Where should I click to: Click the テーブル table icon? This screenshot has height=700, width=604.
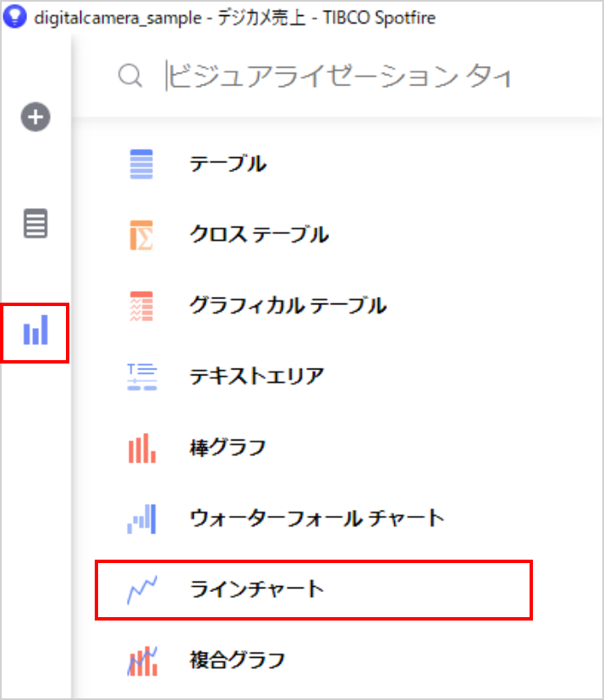141,164
